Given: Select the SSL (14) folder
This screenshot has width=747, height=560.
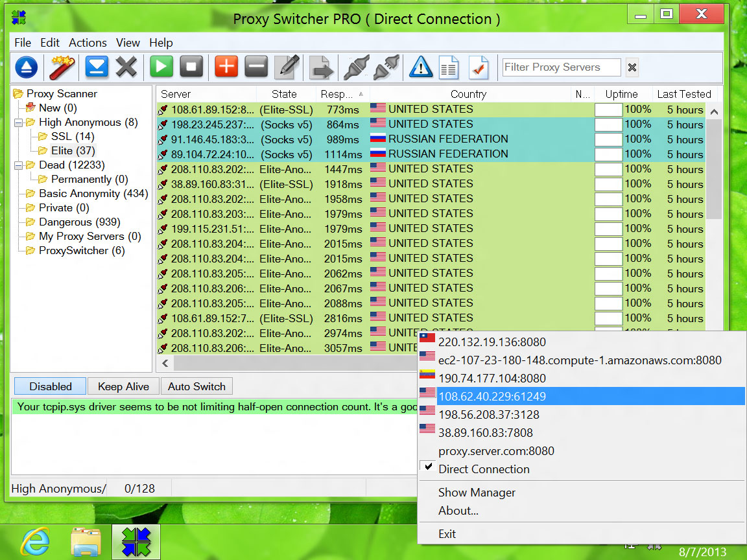Looking at the screenshot, I should [x=73, y=137].
